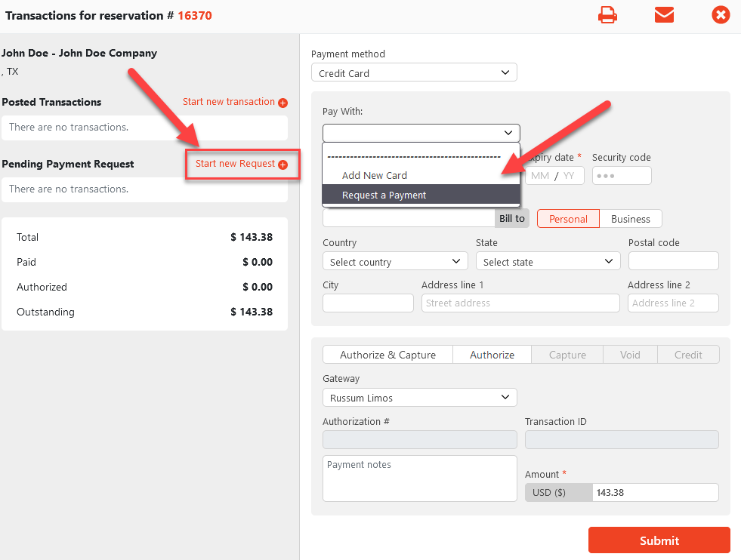Click the email envelope icon

tap(664, 15)
